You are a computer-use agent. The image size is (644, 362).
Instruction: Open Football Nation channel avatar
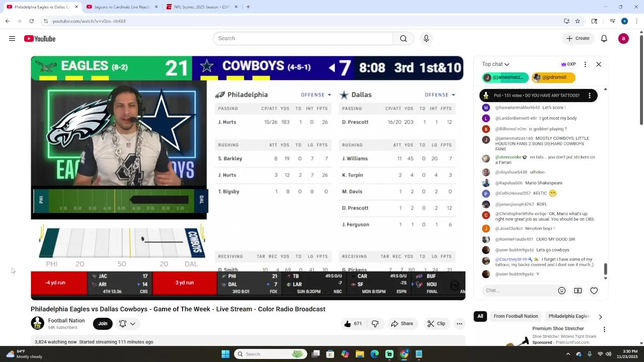(x=37, y=323)
